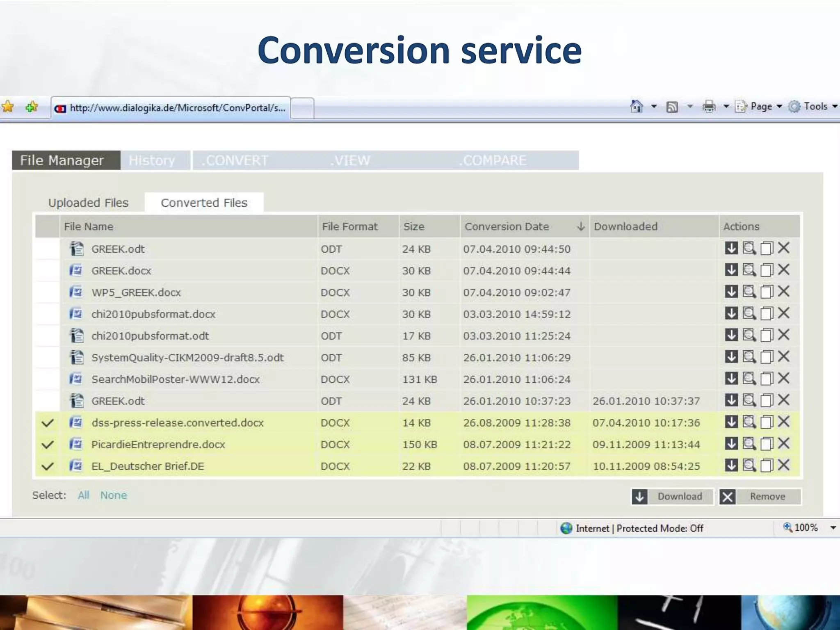Sort by File Name column header

189,226
